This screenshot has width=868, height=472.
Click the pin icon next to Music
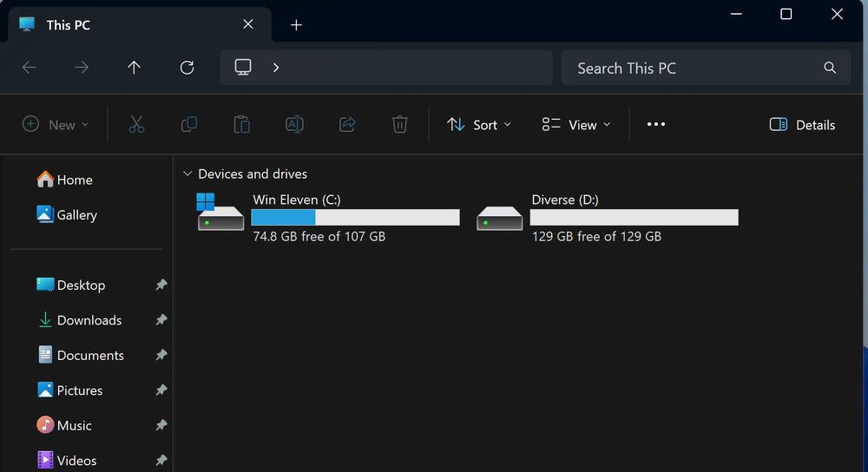161,425
